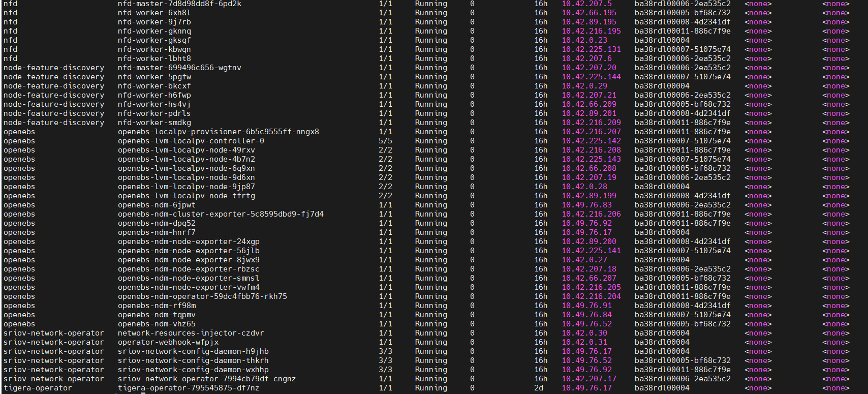Click pod nfd-worker-pdrls

(x=154, y=113)
